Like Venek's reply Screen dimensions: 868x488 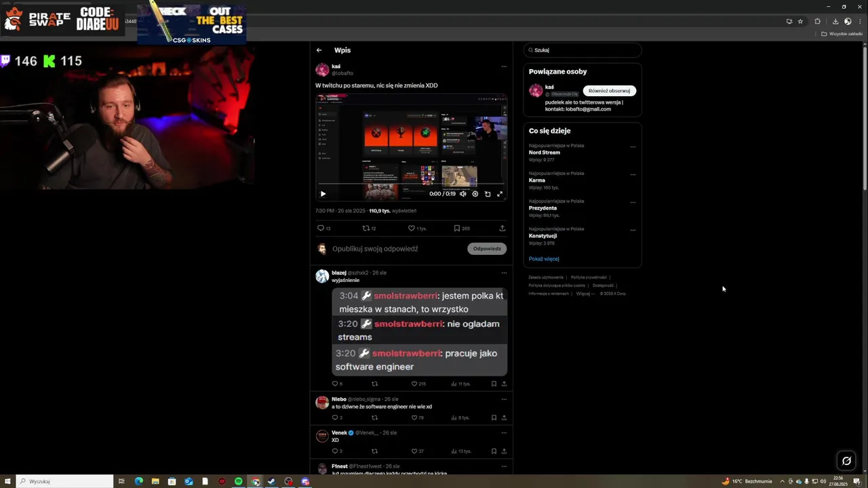pyautogui.click(x=417, y=451)
